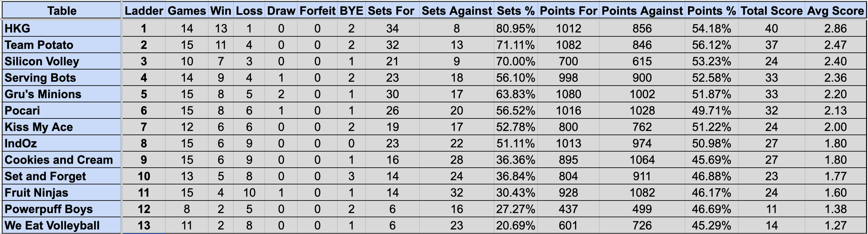
Task: Select the Serving Bots team cell
Action: tap(62, 78)
